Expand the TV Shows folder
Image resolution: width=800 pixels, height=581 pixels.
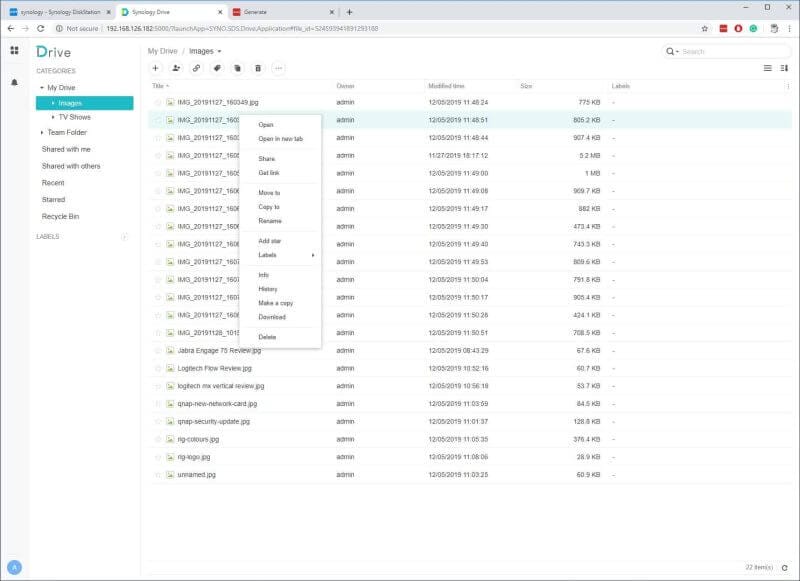coord(52,117)
